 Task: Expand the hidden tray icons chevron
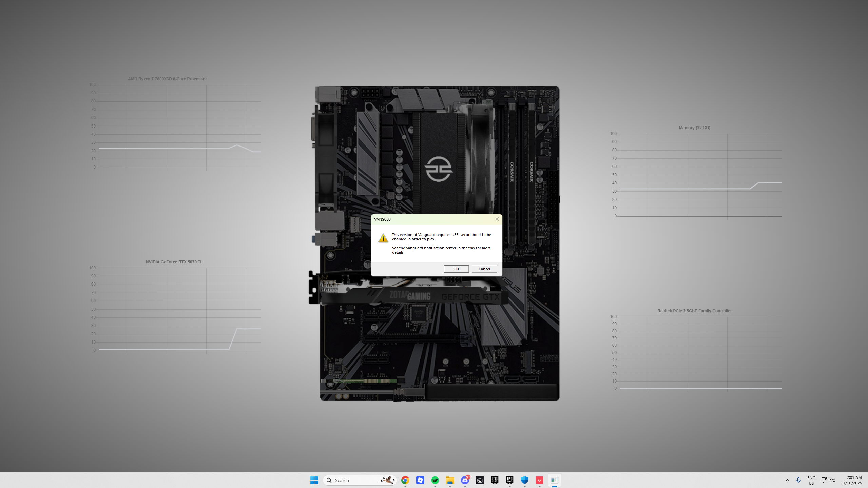point(788,480)
